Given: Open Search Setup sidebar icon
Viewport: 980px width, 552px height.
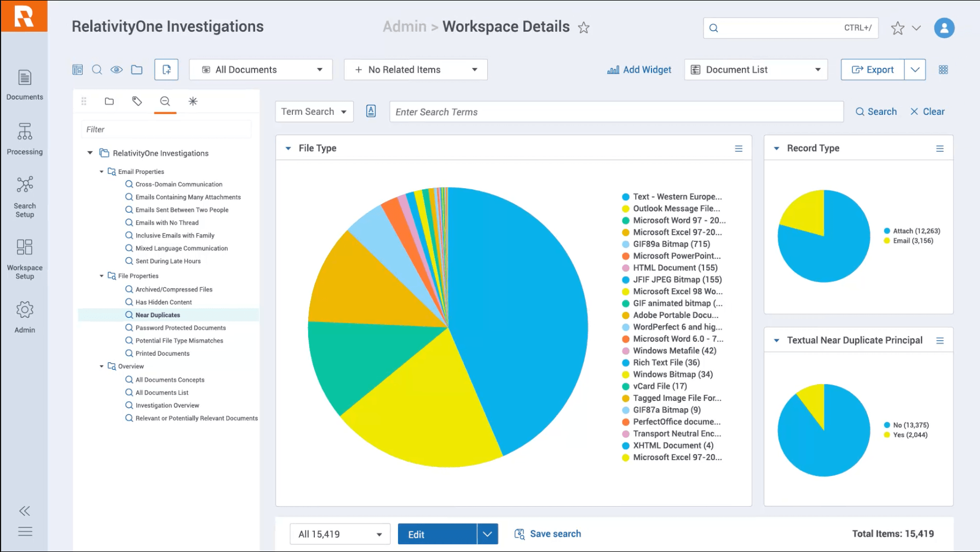Looking at the screenshot, I should 25,196.
